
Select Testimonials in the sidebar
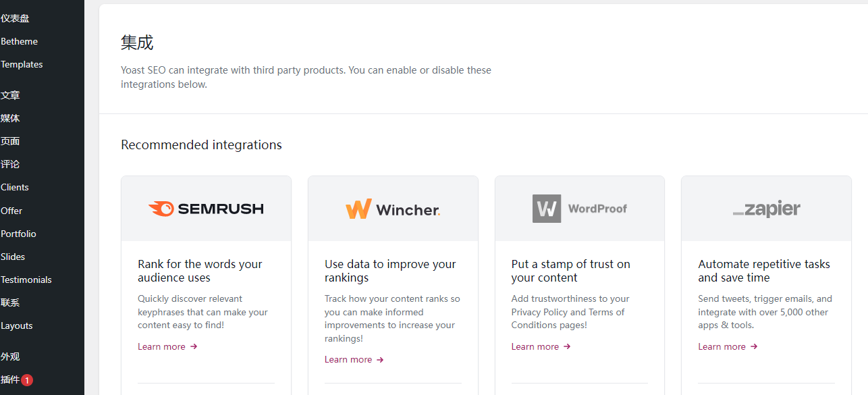[26, 280]
